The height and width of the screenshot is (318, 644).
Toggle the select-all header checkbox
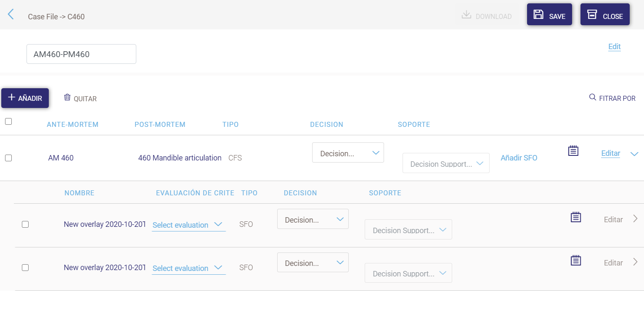click(8, 121)
